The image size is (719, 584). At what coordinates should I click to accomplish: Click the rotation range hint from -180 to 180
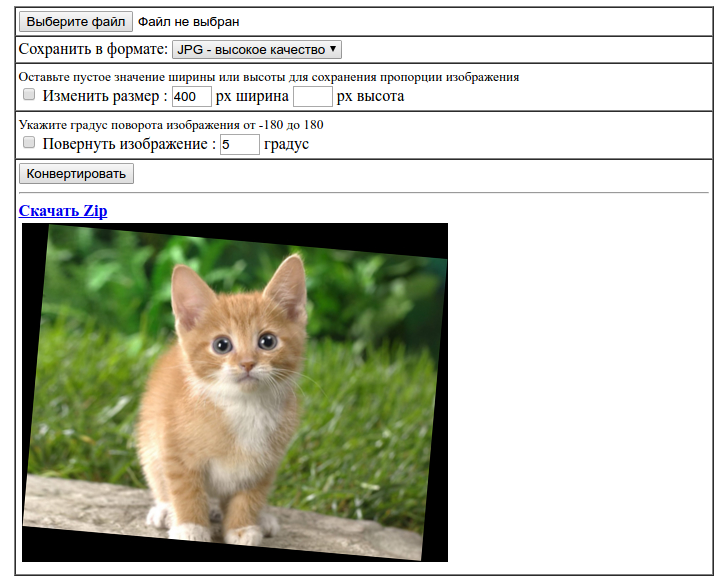tap(170, 125)
